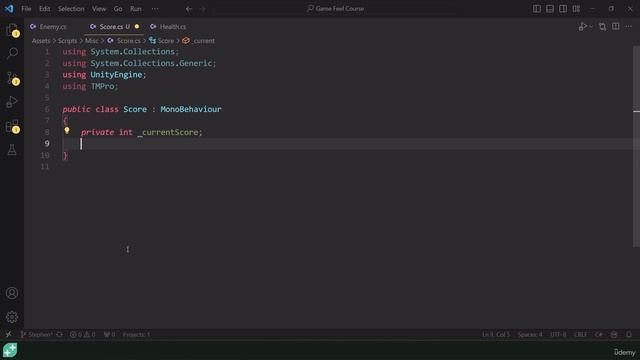Click Assets in the breadcrumb
640x360 pixels.
(x=41, y=41)
